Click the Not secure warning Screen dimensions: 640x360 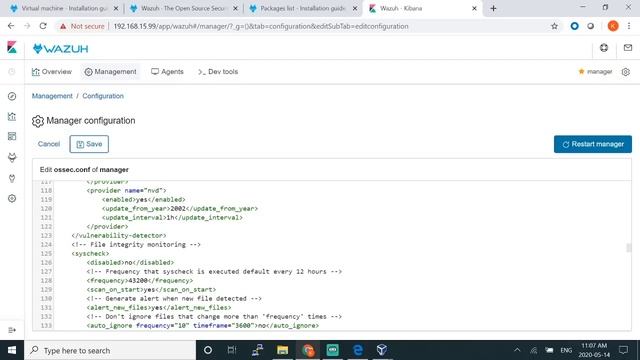(82, 26)
